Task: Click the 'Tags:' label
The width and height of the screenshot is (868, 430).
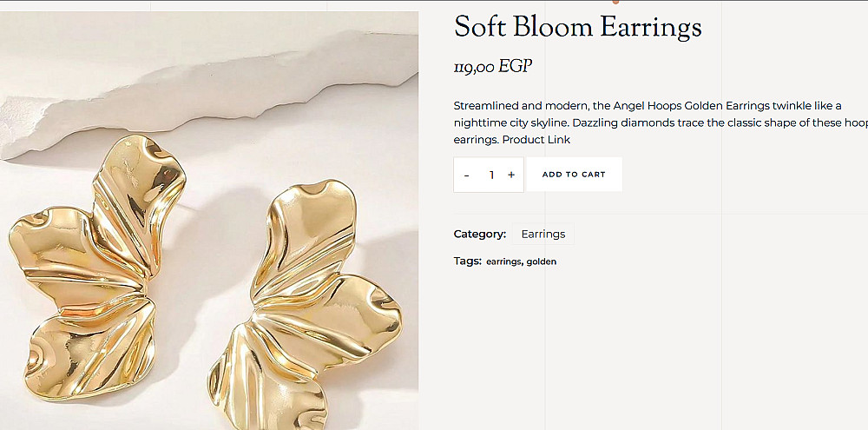Action: [468, 261]
